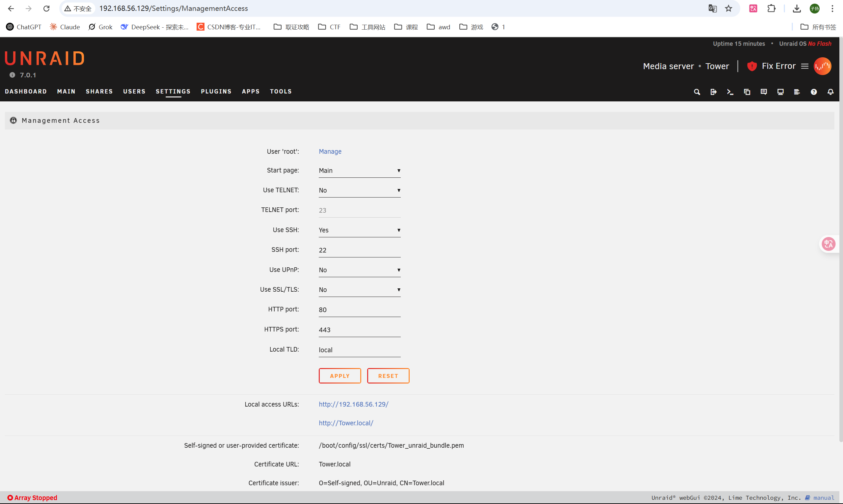Click the Manage link for user root
The width and height of the screenshot is (843, 504).
click(330, 151)
